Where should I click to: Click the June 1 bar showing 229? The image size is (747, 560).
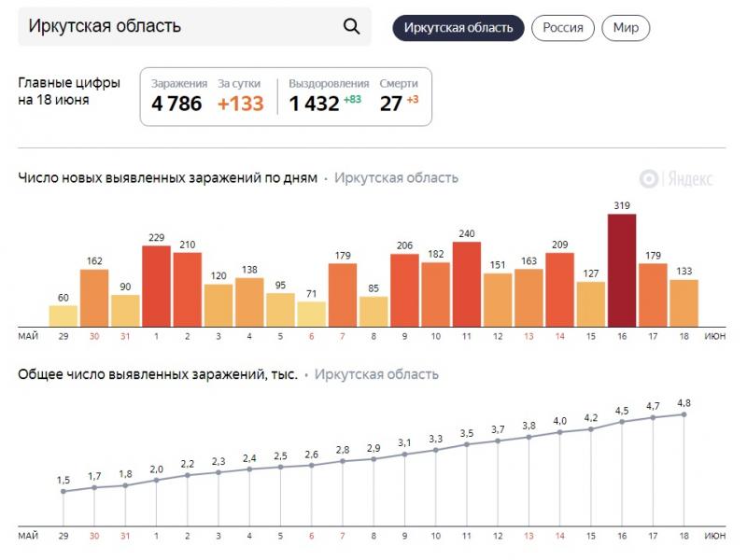pos(156,287)
